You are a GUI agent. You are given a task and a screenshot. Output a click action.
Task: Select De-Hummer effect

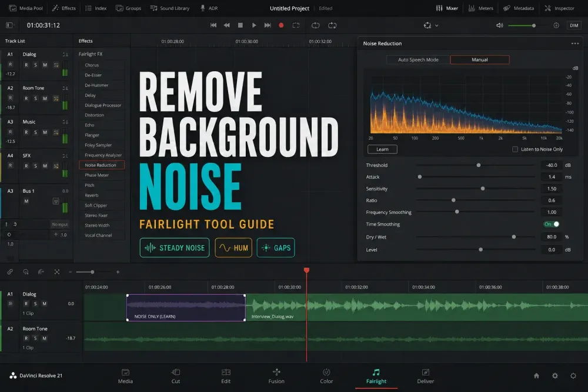click(102, 85)
